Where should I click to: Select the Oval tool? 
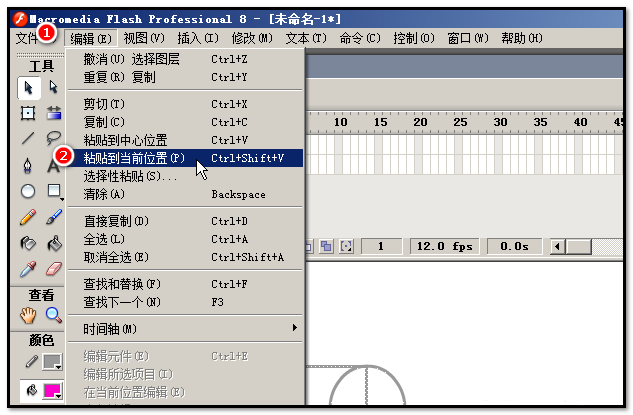click(x=28, y=191)
